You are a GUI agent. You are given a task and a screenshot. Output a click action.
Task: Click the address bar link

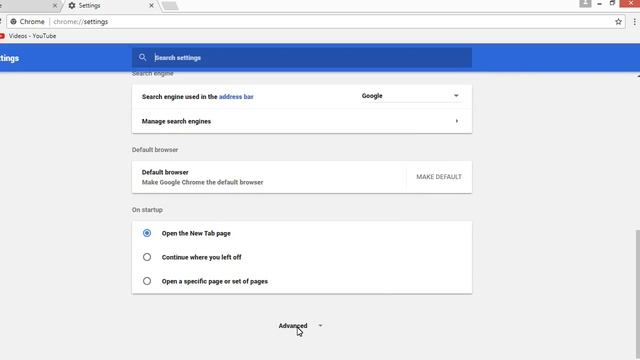click(x=236, y=97)
